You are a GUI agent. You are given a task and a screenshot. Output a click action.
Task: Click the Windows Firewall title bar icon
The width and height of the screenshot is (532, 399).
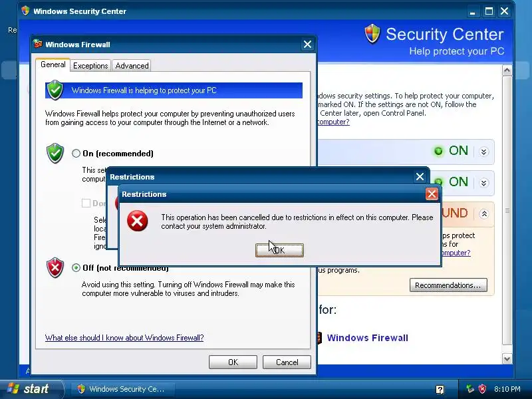[38, 44]
